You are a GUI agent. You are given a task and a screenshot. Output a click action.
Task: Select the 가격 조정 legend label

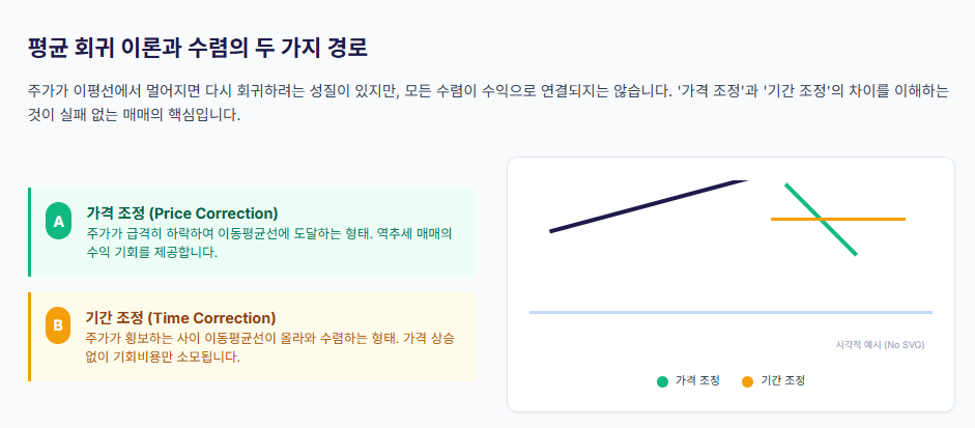click(697, 381)
